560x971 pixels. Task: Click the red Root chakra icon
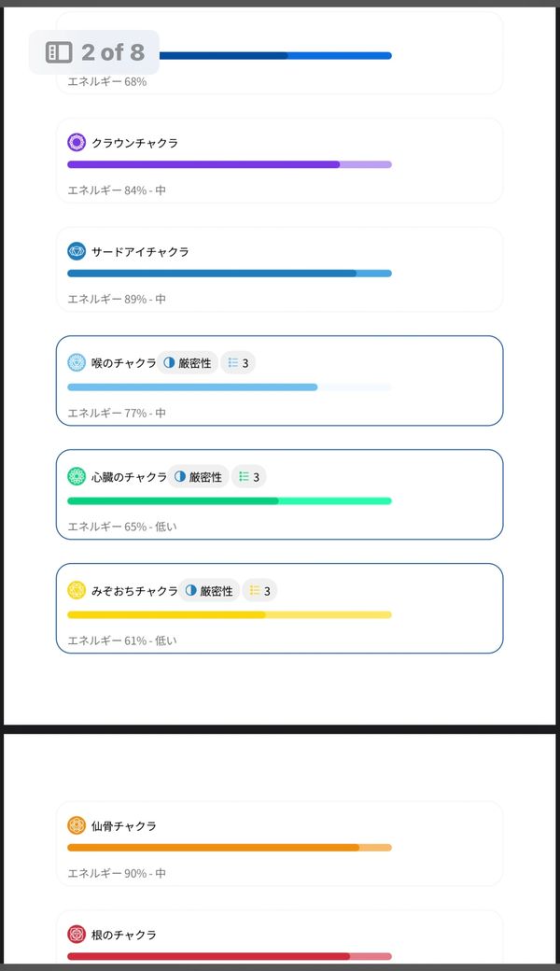(77, 934)
